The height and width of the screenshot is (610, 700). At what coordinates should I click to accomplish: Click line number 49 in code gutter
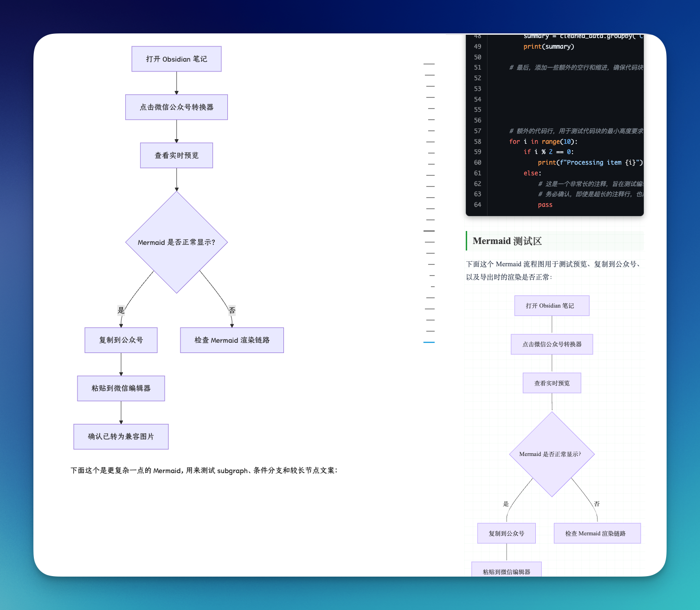(477, 46)
